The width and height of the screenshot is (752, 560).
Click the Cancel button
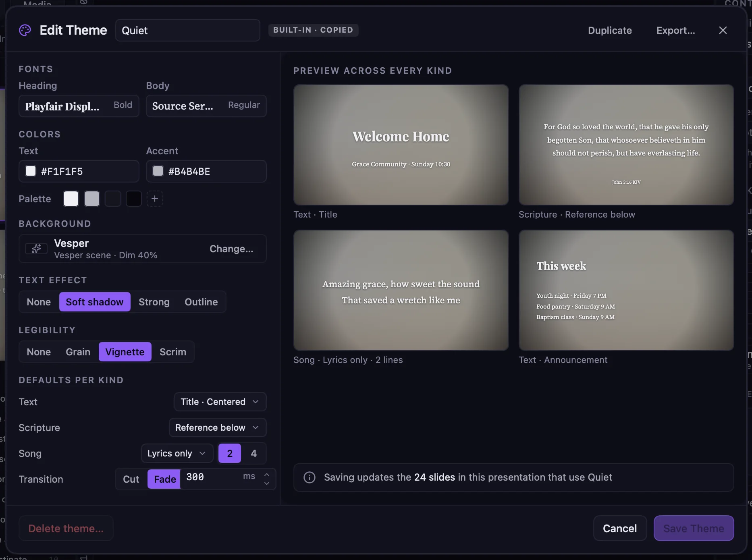(620, 528)
